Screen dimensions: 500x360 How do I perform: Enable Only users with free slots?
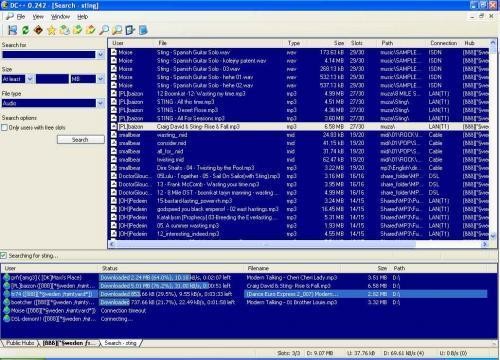click(4, 127)
